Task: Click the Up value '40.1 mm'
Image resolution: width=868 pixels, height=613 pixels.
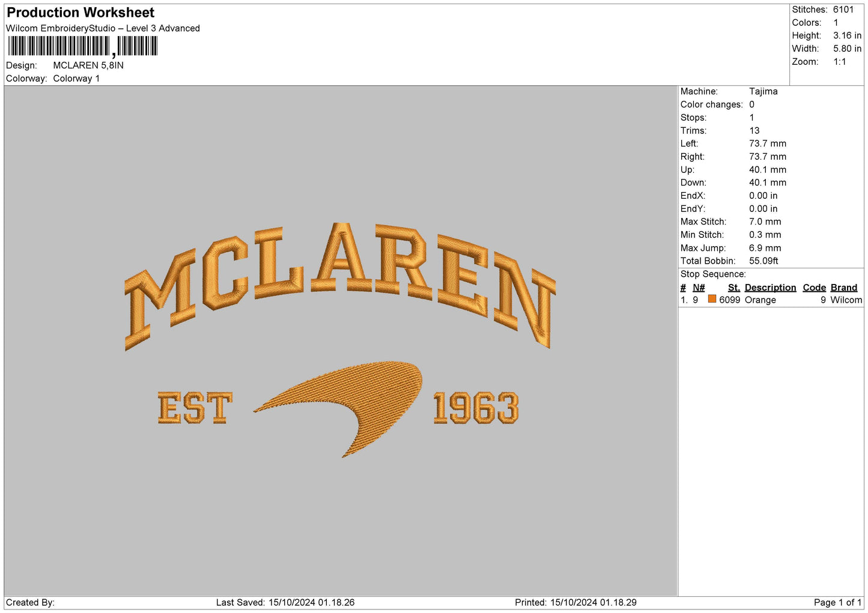Action: click(768, 170)
